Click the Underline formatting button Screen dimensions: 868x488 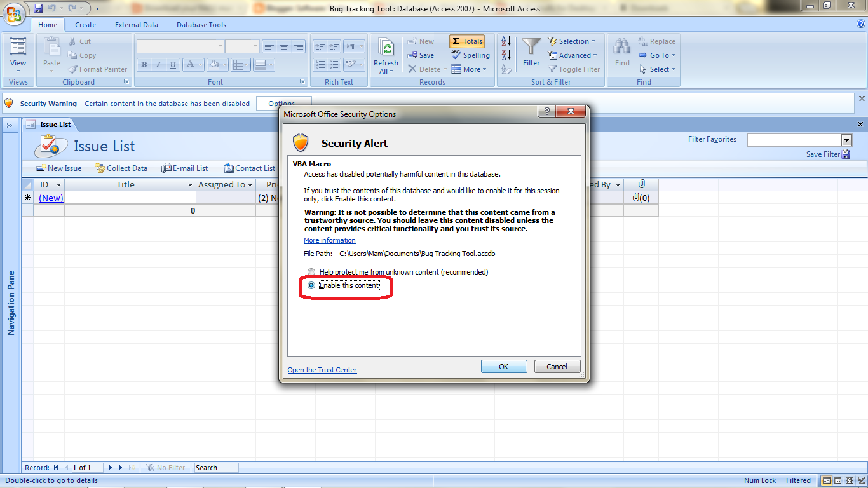click(172, 65)
